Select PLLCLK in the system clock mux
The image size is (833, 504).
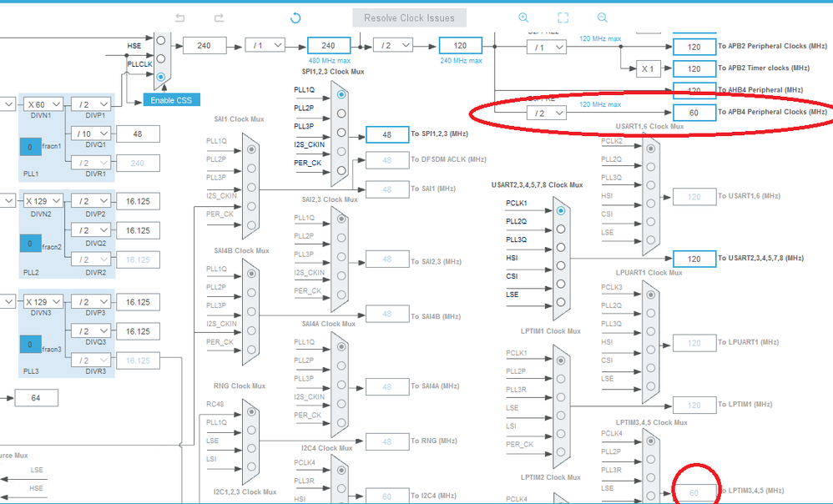click(x=161, y=77)
